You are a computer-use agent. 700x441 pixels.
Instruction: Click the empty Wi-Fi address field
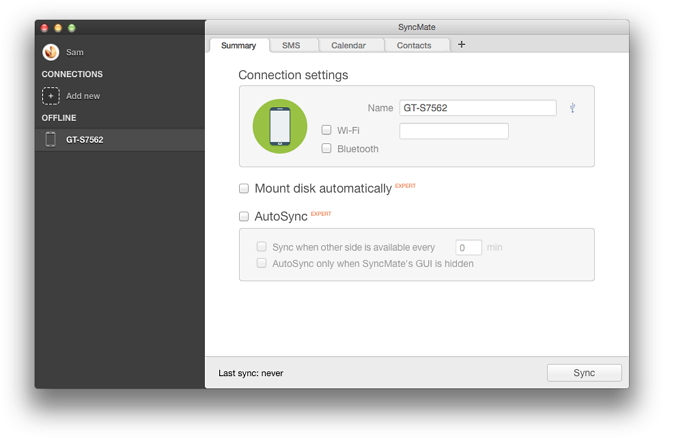pyautogui.click(x=454, y=131)
